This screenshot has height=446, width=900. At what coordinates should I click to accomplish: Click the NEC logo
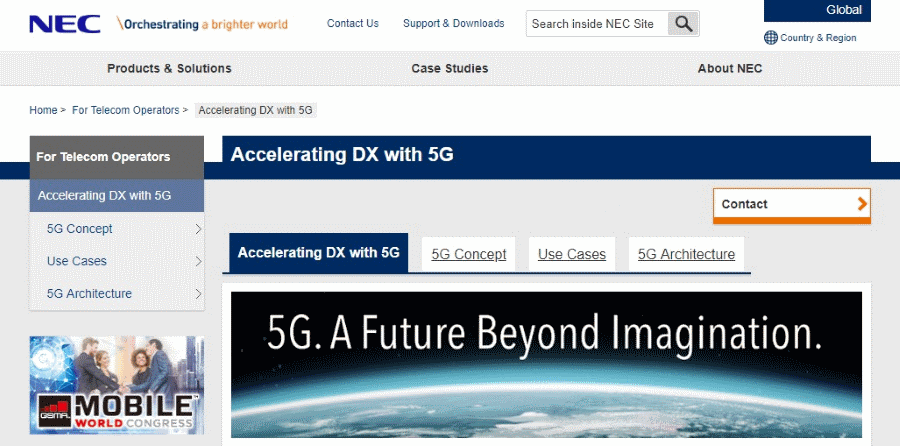point(65,24)
